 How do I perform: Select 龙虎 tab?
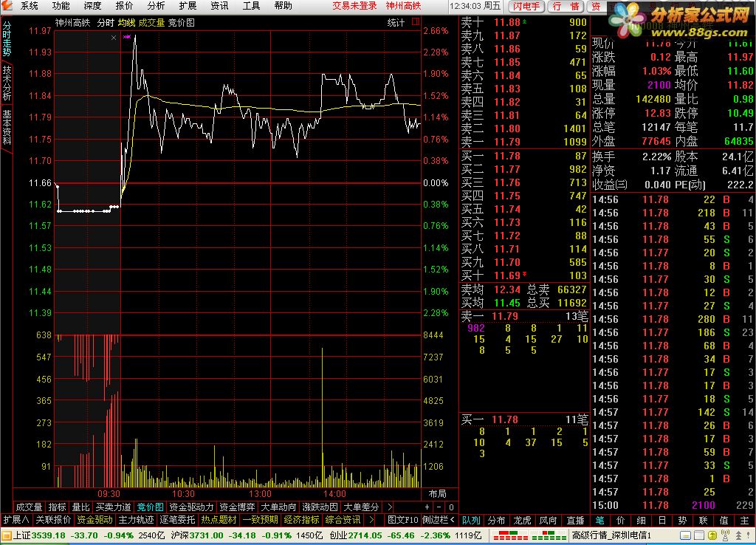pyautogui.click(x=523, y=521)
